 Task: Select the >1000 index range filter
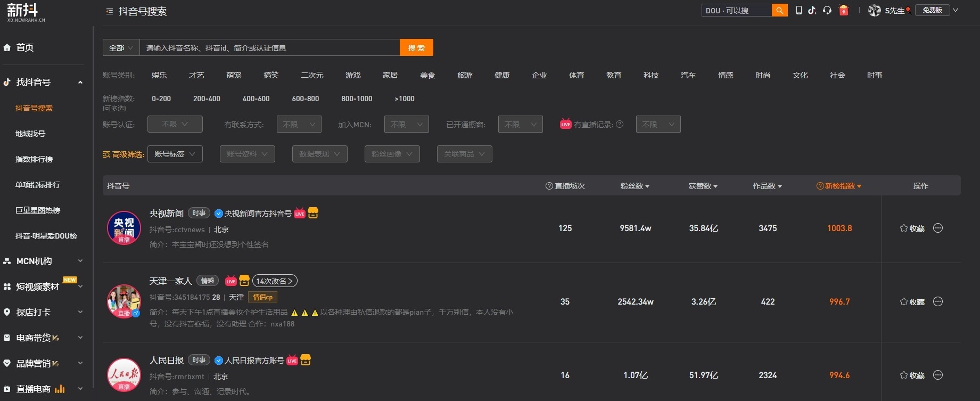coord(405,99)
